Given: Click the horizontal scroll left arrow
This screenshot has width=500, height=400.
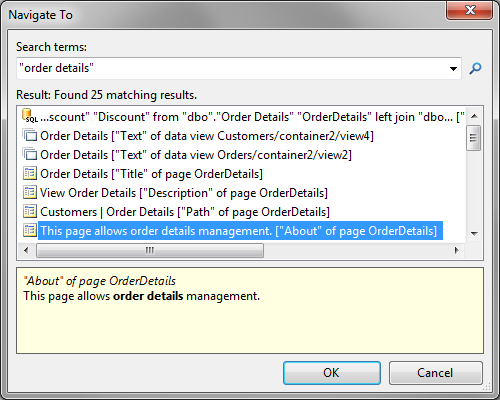Looking at the screenshot, I should pos(26,250).
